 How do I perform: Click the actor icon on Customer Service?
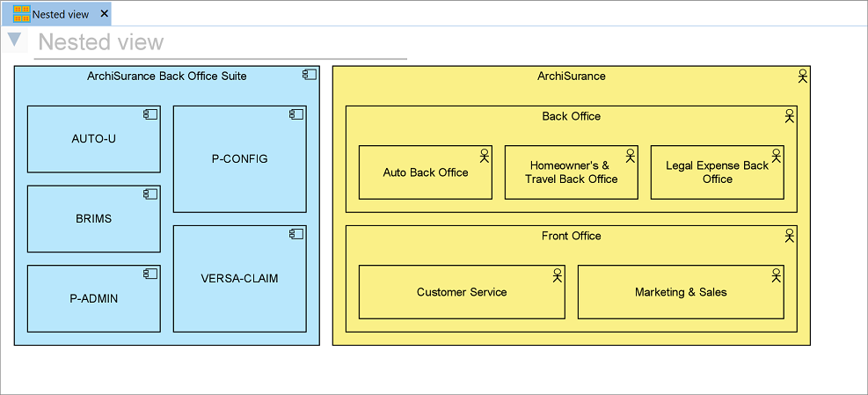point(556,274)
